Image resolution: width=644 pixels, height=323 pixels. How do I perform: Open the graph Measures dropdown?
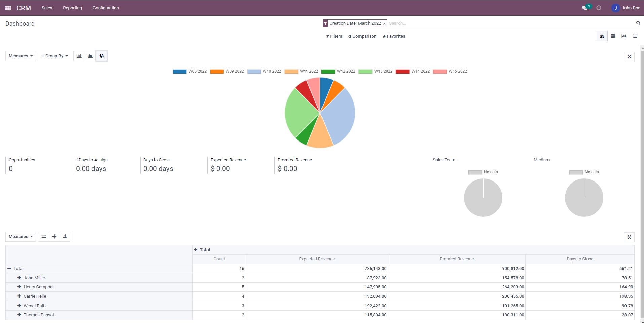(21, 56)
